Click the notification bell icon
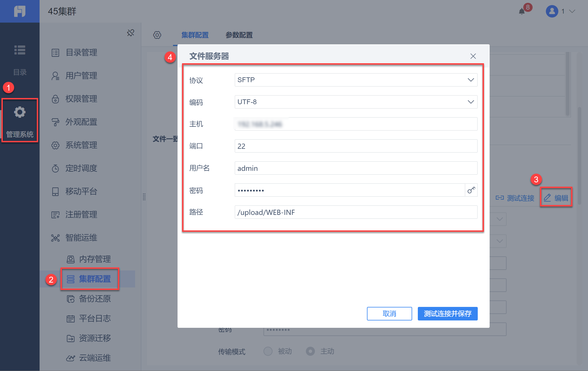The image size is (588, 371). (x=522, y=12)
